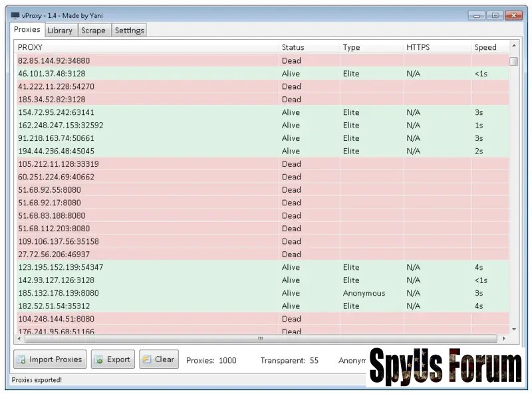The height and width of the screenshot is (394, 532).
Task: Click the Export button icon
Action: click(99, 359)
